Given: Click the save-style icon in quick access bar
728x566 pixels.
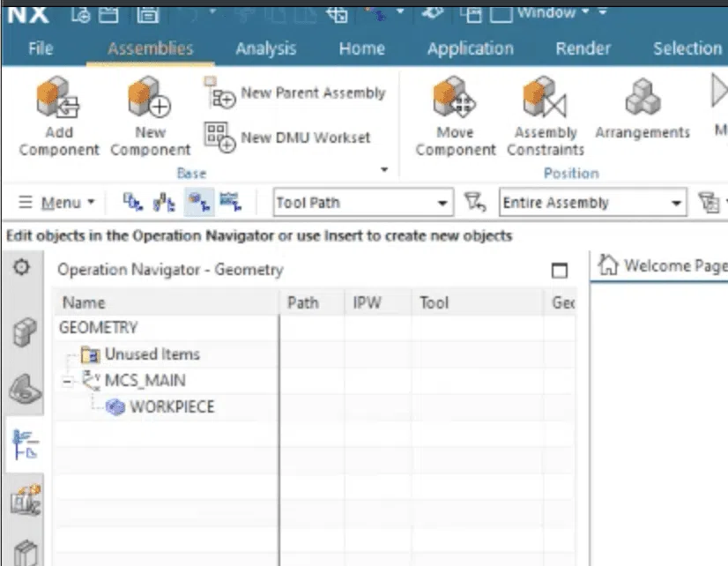Looking at the screenshot, I should point(148,15).
